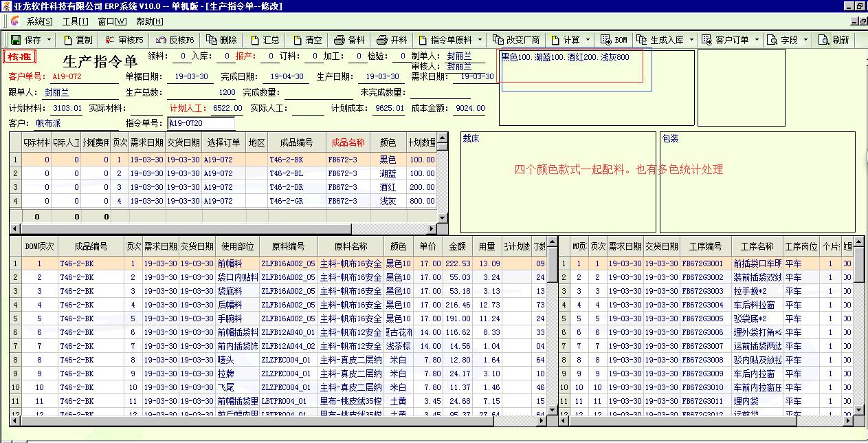Viewport: 868px width, 443px height.
Task: Click the 客户单号 field showing A19-072
Action: tap(83, 77)
